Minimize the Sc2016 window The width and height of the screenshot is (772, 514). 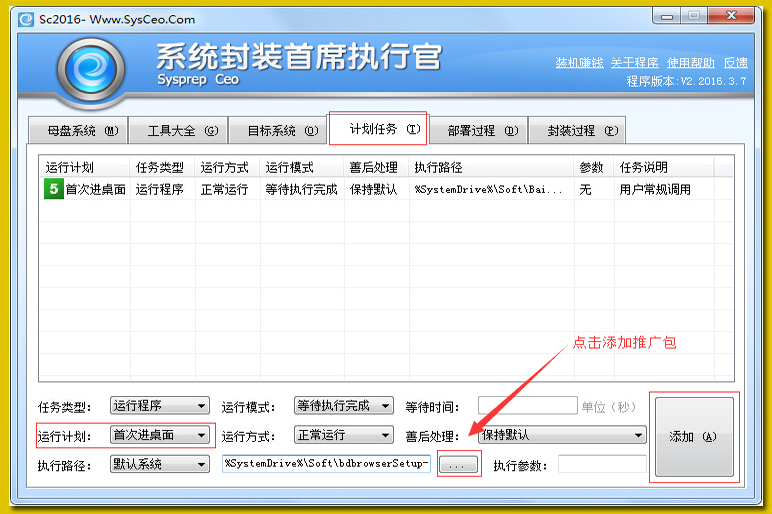[667, 16]
